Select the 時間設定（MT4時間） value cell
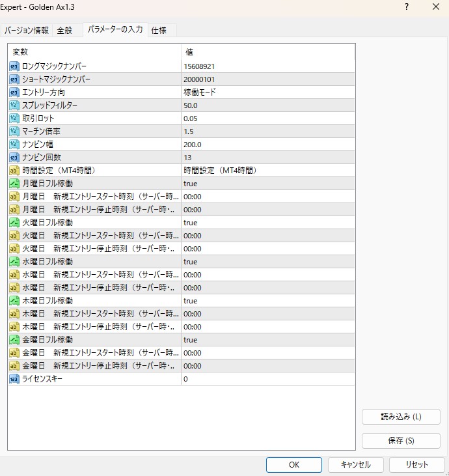This screenshot has height=476, width=449. click(268, 171)
